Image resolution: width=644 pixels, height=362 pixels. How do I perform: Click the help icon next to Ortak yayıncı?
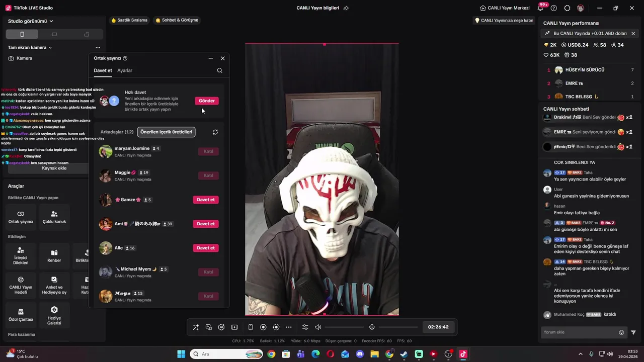tap(125, 58)
